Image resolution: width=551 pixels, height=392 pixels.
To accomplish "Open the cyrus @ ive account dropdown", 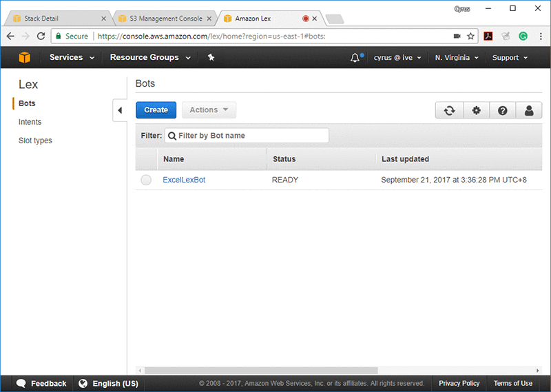I will coord(397,57).
